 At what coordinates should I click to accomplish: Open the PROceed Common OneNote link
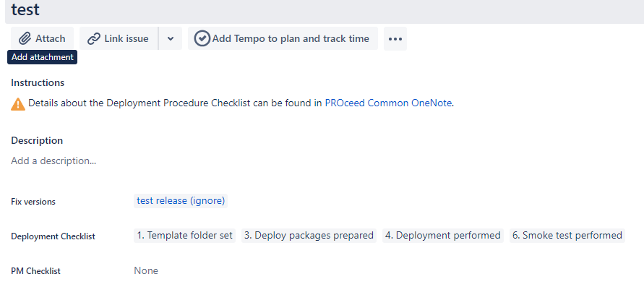coord(388,103)
